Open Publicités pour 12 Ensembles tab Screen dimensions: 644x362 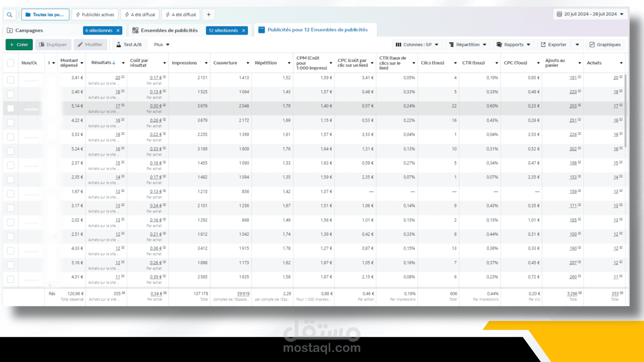click(315, 30)
